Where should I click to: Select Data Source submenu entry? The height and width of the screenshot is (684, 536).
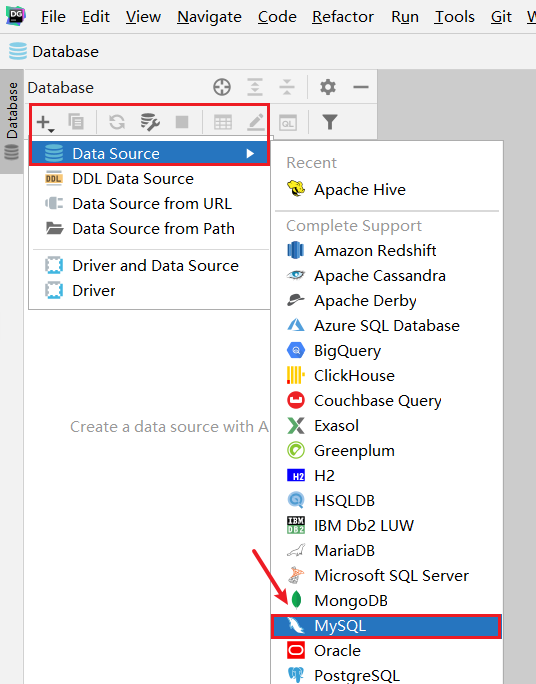coord(150,154)
